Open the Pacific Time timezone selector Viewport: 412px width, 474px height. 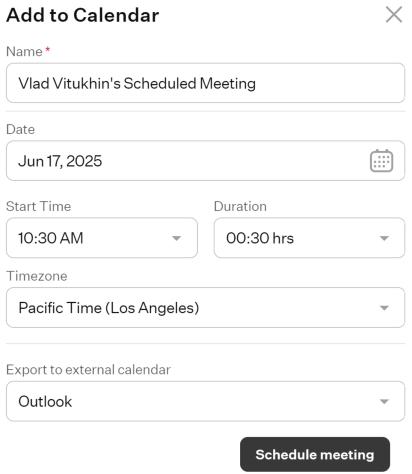coord(205,307)
